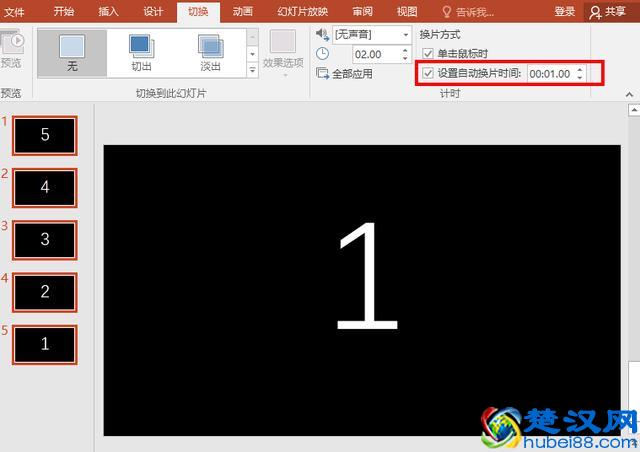The image size is (640, 452).
Task: Collapse the ribbon with the chevron
Action: pos(629,94)
